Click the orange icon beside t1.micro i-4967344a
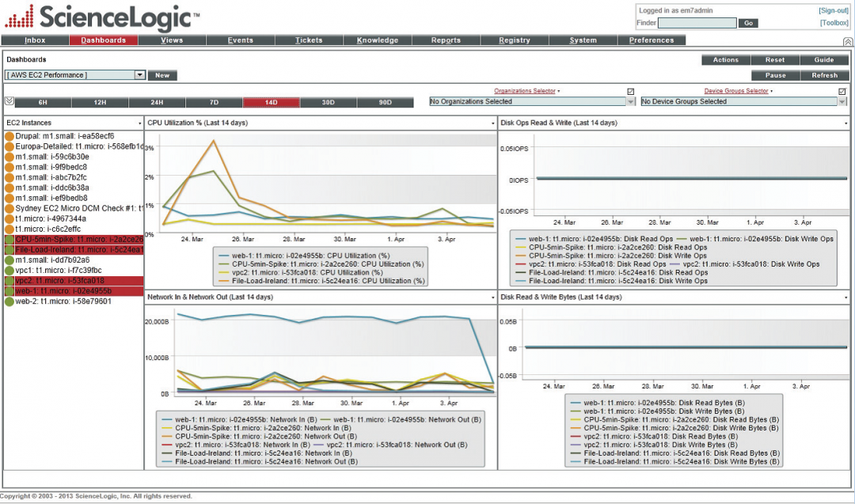 pyautogui.click(x=9, y=219)
